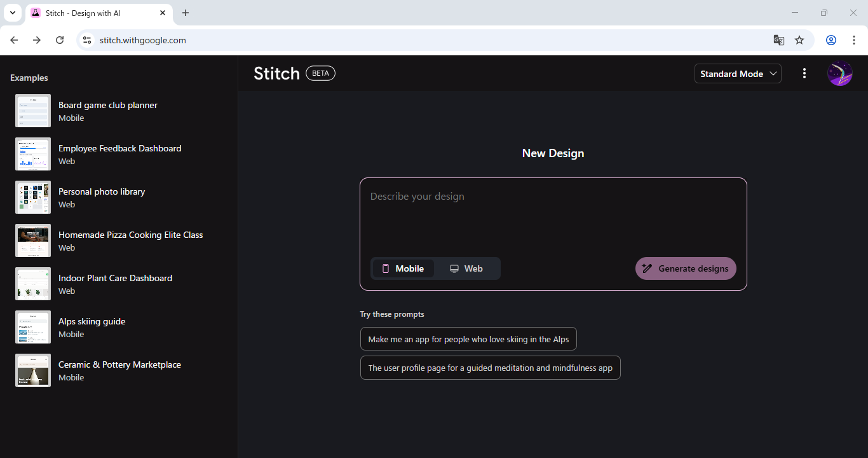Click the Generate designs button
The width and height of the screenshot is (868, 458).
click(x=686, y=268)
